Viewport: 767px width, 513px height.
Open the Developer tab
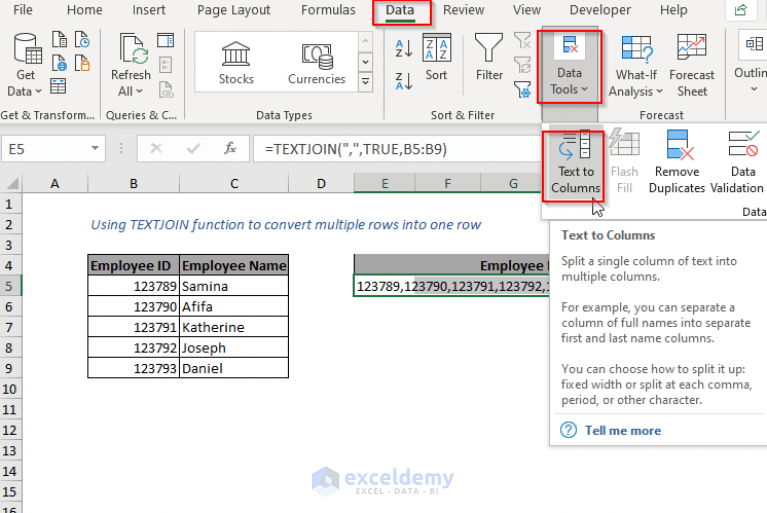pyautogui.click(x=600, y=10)
